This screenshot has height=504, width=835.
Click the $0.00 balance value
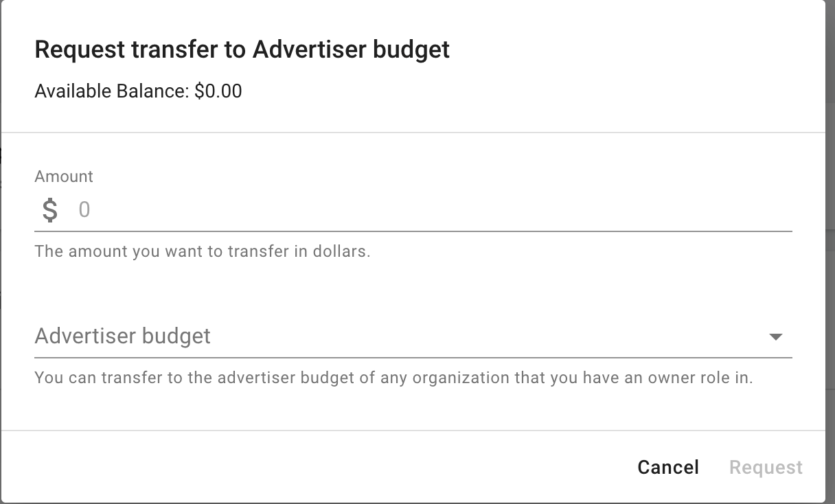click(x=218, y=91)
